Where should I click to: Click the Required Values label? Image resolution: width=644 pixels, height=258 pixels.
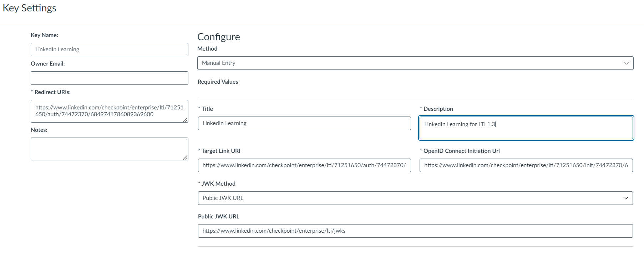(x=218, y=82)
